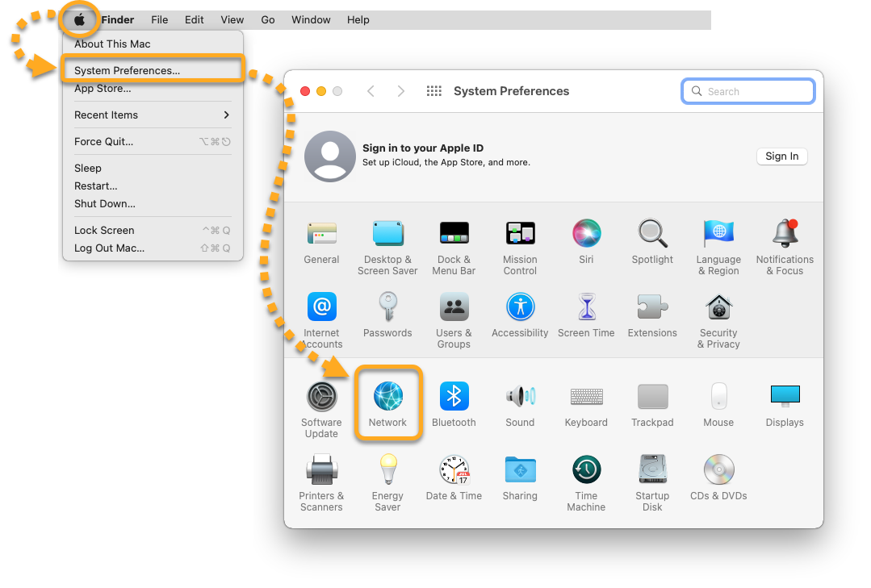871x588 pixels.
Task: Select Lock Screen menu item
Action: point(153,231)
